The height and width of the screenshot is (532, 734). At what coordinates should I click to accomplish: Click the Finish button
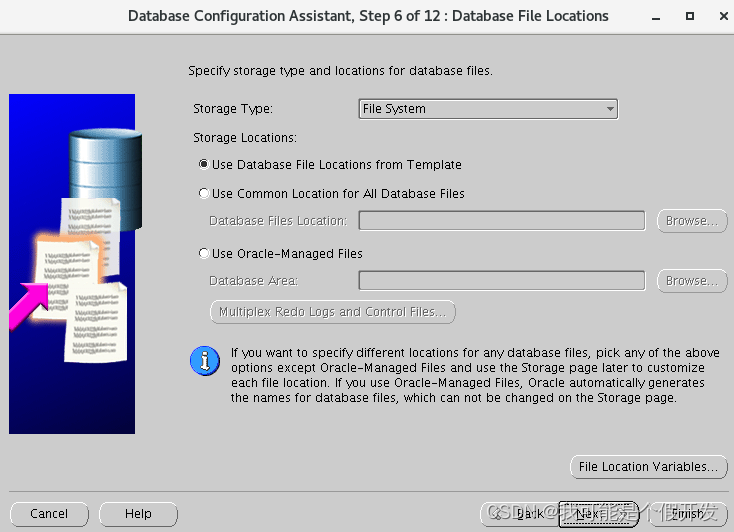[688, 514]
